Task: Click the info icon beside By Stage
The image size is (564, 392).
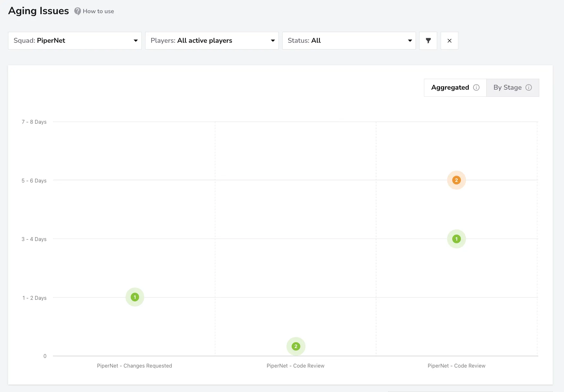Action: pos(529,87)
